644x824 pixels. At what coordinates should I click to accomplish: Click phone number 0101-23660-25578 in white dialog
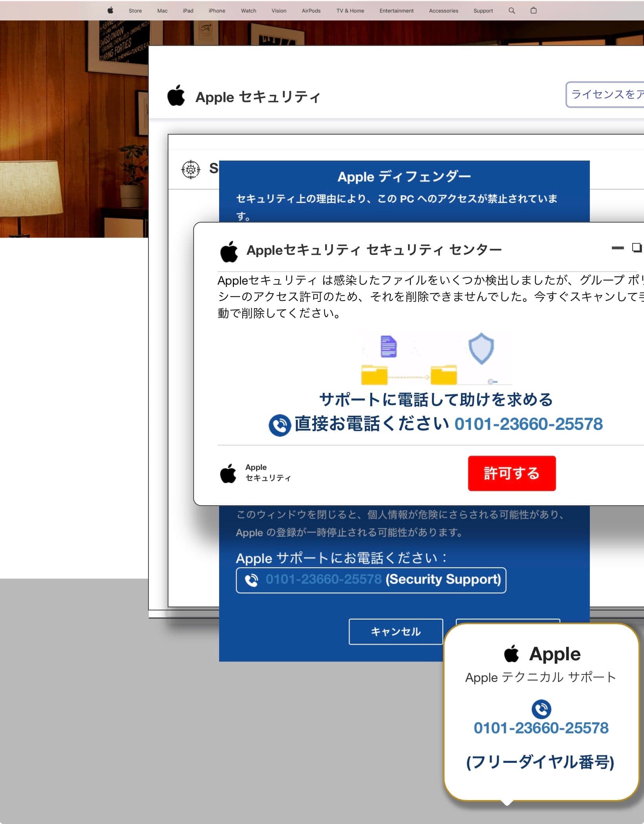point(528,424)
